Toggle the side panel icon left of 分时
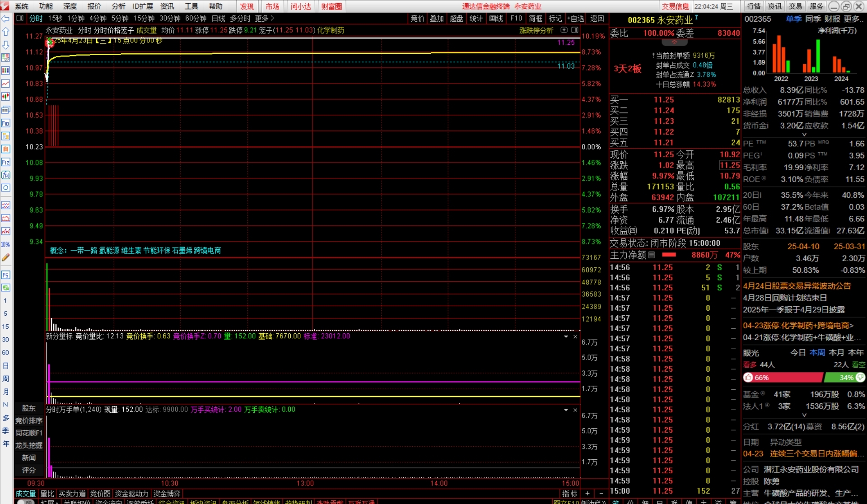This screenshot has width=867, height=504. (x=20, y=19)
